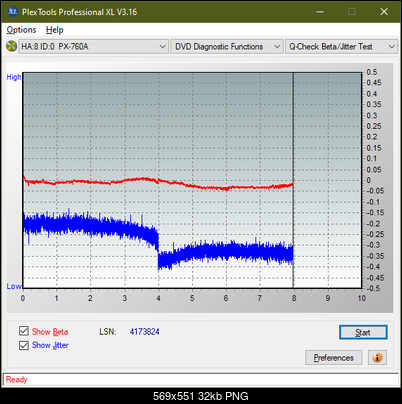The width and height of the screenshot is (402, 404).
Task: Click the Low axis label
Action: pyautogui.click(x=14, y=286)
